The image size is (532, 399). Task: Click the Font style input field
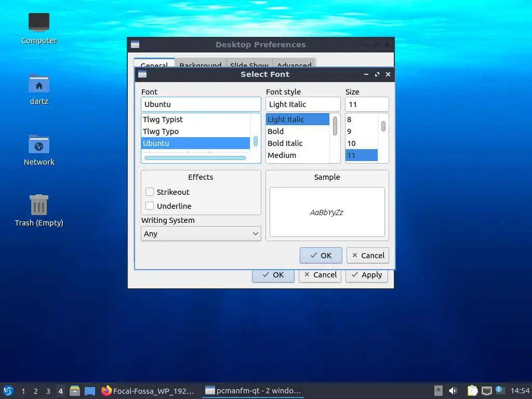pos(303,104)
